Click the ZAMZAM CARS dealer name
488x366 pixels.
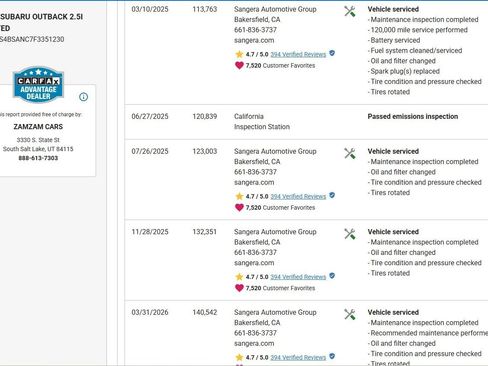coord(38,127)
